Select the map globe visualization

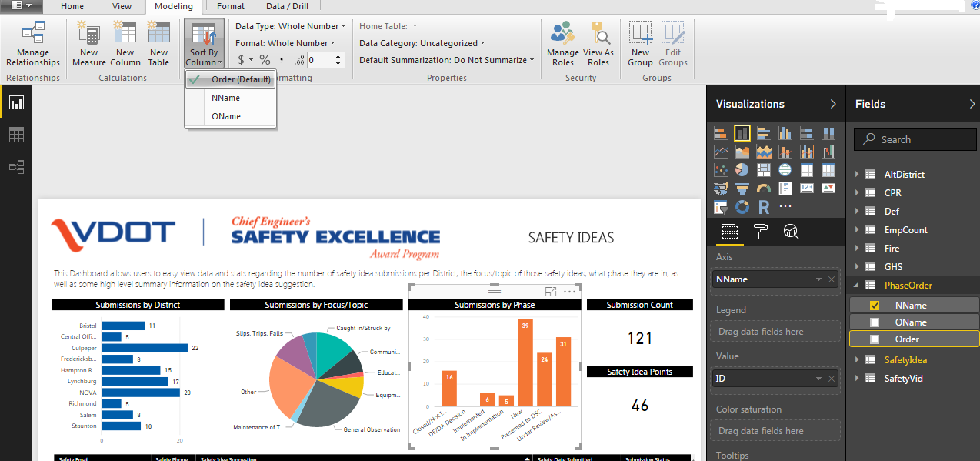[785, 170]
